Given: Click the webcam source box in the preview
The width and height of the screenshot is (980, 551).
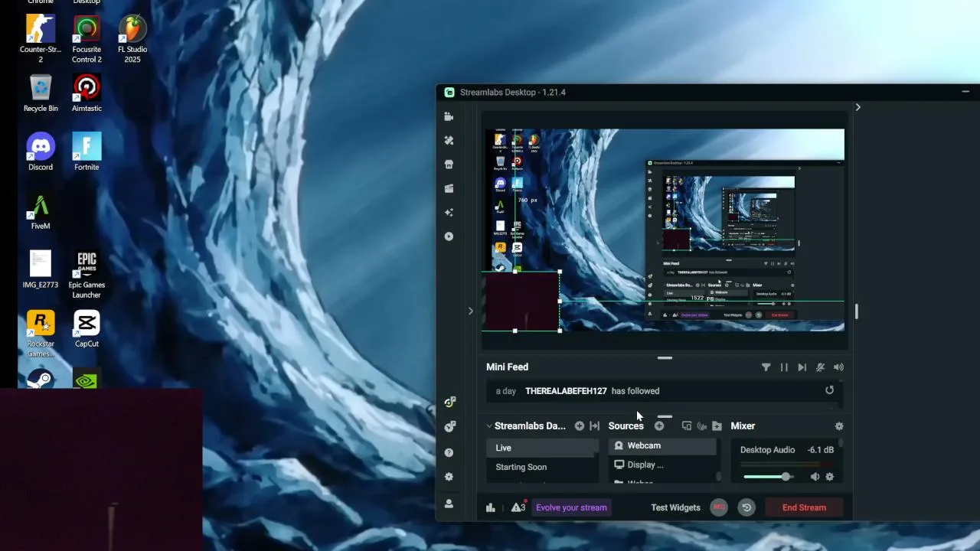Looking at the screenshot, I should (x=521, y=302).
